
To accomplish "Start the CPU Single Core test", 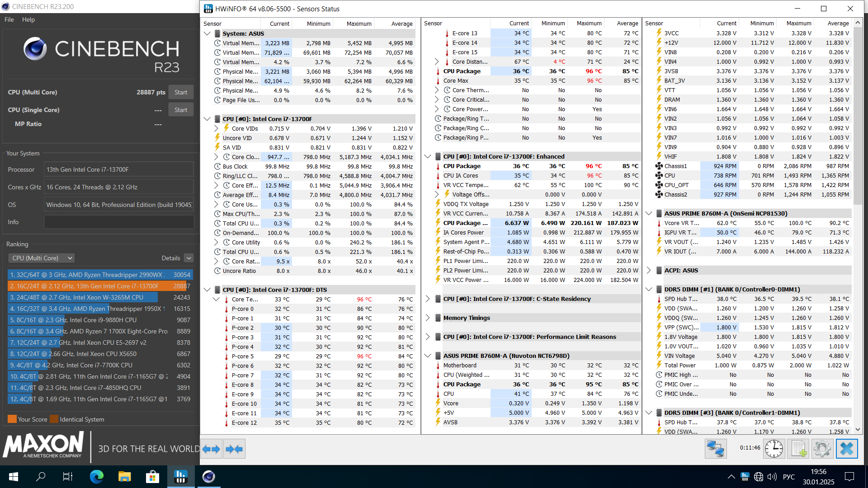I will (181, 110).
